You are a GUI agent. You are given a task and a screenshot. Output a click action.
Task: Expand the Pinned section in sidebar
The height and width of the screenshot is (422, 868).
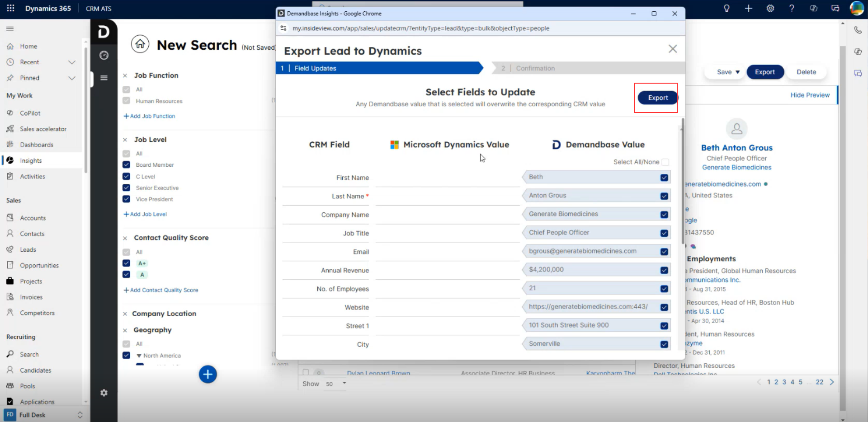click(x=71, y=78)
